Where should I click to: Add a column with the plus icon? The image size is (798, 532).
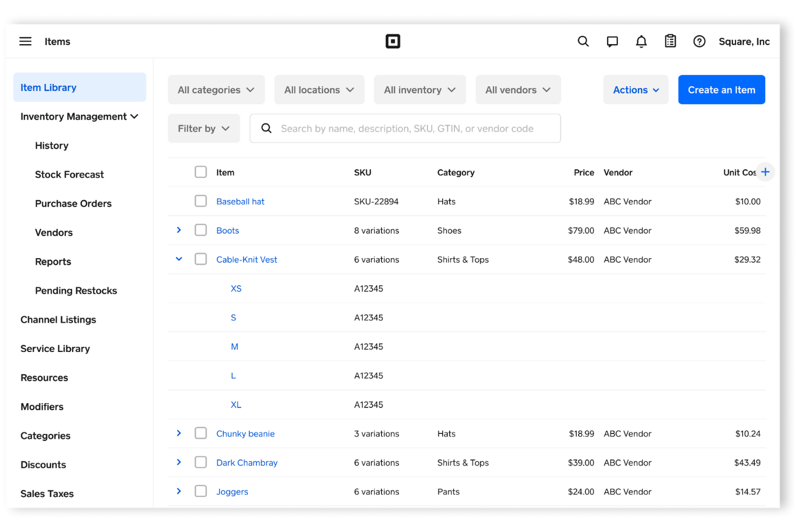(765, 172)
